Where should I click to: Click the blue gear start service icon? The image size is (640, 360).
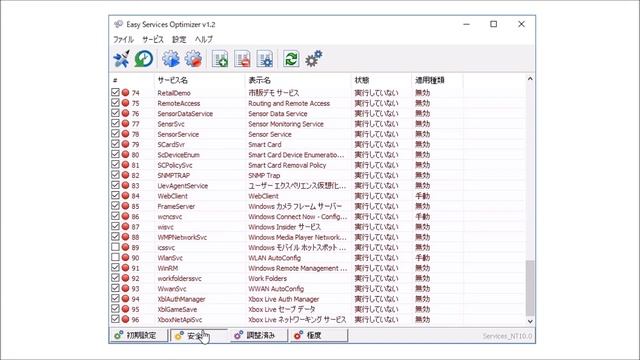171,59
